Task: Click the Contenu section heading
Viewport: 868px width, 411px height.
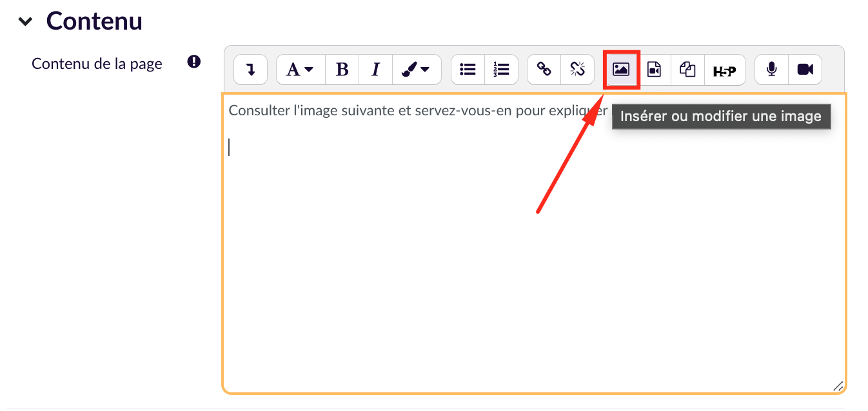Action: click(94, 21)
